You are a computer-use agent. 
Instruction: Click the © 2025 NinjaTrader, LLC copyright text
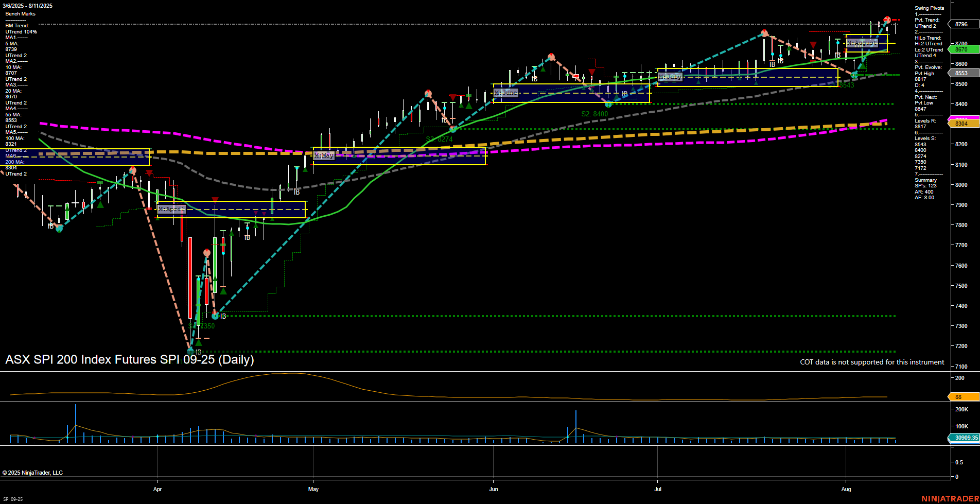tap(33, 472)
